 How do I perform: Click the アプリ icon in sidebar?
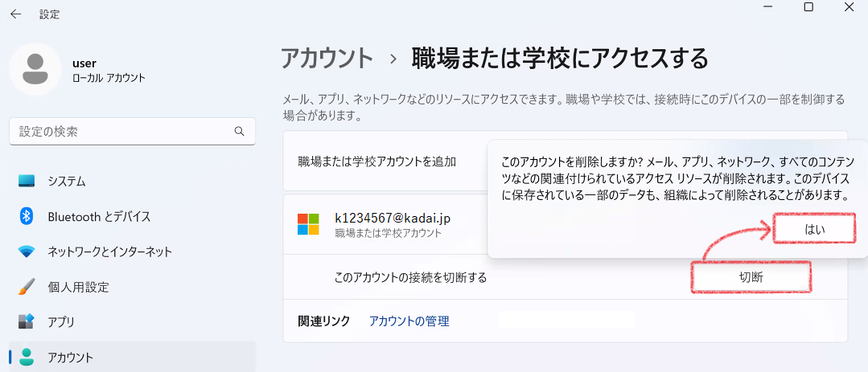[x=27, y=321]
